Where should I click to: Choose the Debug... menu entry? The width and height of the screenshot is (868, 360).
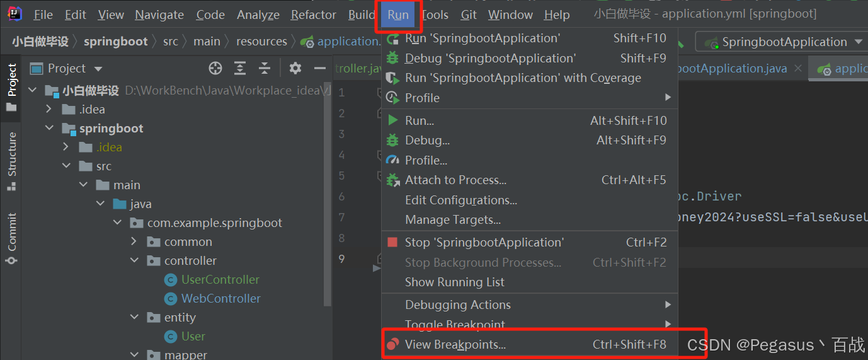(x=529, y=140)
